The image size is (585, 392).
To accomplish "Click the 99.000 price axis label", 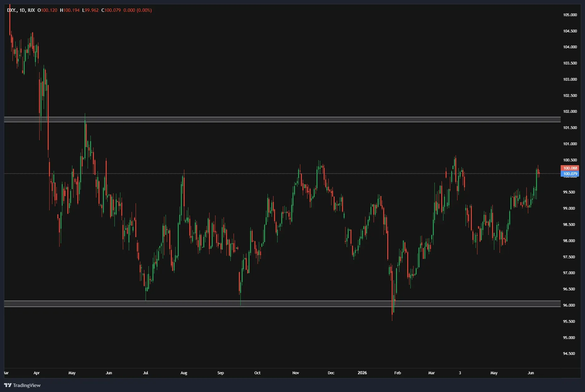I will pos(569,208).
